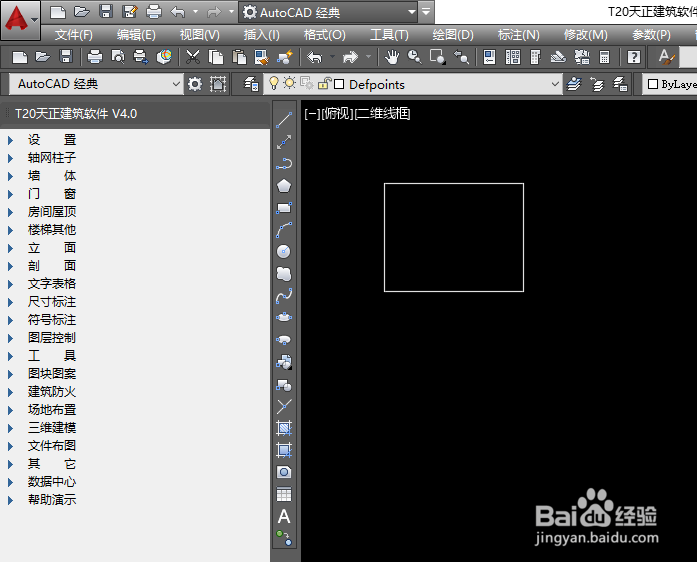Select the Spline draw tool
Screen dimensions: 697x562
(x=284, y=296)
